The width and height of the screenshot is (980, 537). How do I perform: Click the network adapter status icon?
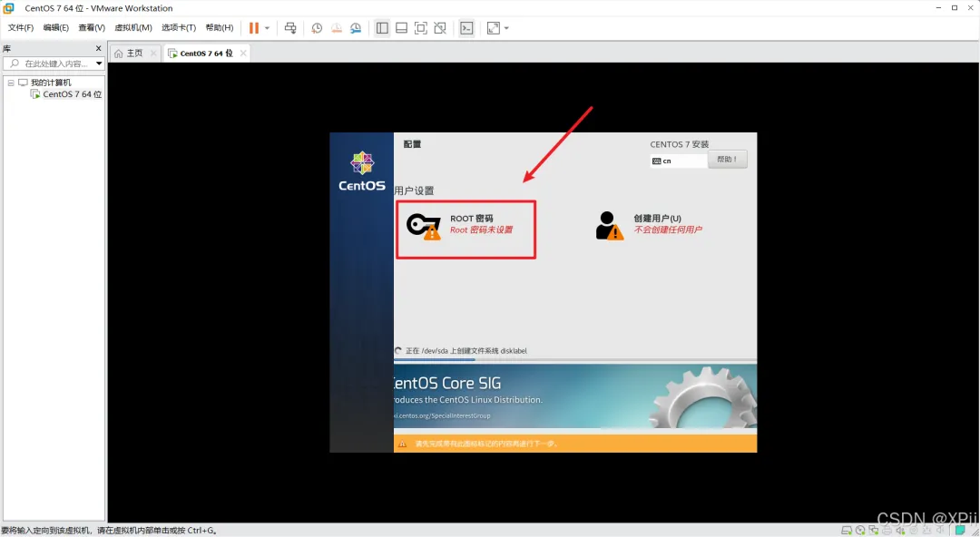(x=874, y=530)
